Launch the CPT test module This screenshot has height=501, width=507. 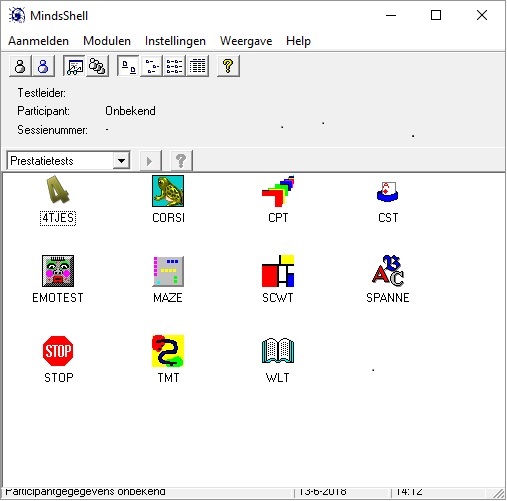pos(278,191)
